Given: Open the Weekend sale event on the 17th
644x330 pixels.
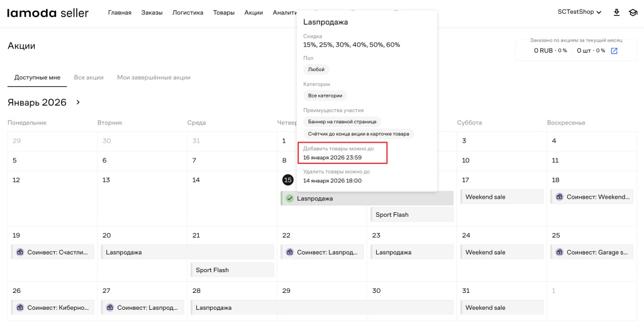Looking at the screenshot, I should [501, 197].
